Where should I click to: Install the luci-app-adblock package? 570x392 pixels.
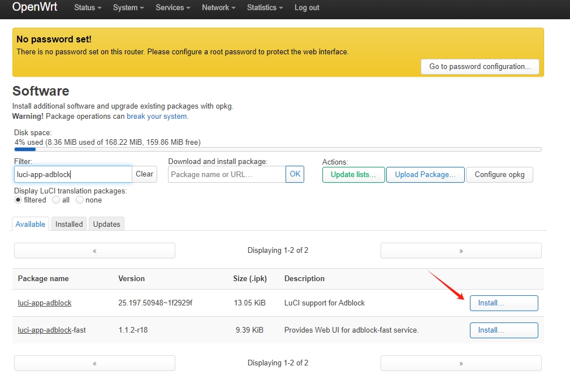click(x=504, y=303)
